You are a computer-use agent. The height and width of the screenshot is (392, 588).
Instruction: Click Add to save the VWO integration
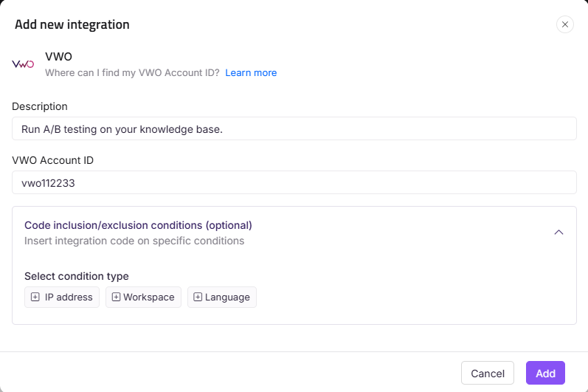[x=545, y=373]
